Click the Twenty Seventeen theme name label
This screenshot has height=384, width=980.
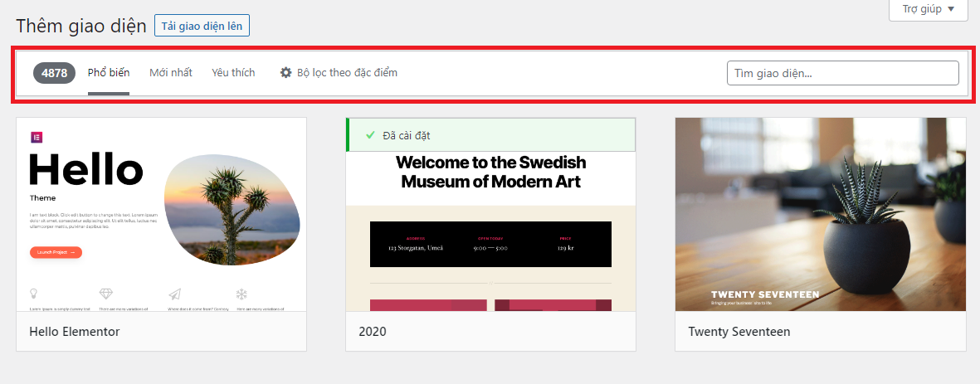(x=739, y=332)
